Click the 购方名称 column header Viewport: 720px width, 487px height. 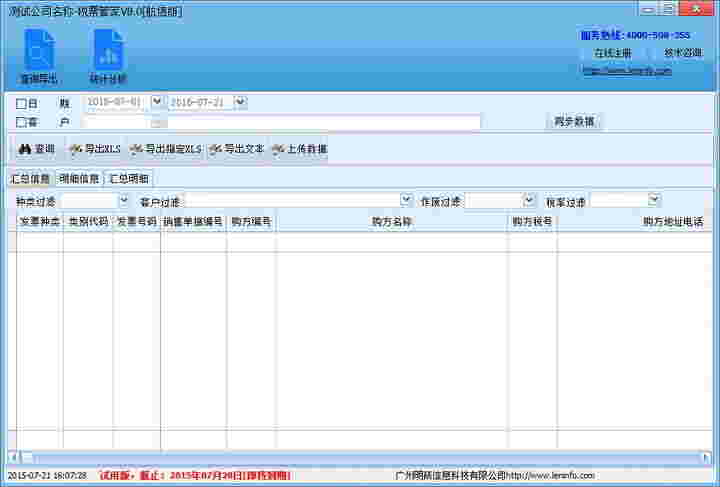pyautogui.click(x=392, y=222)
